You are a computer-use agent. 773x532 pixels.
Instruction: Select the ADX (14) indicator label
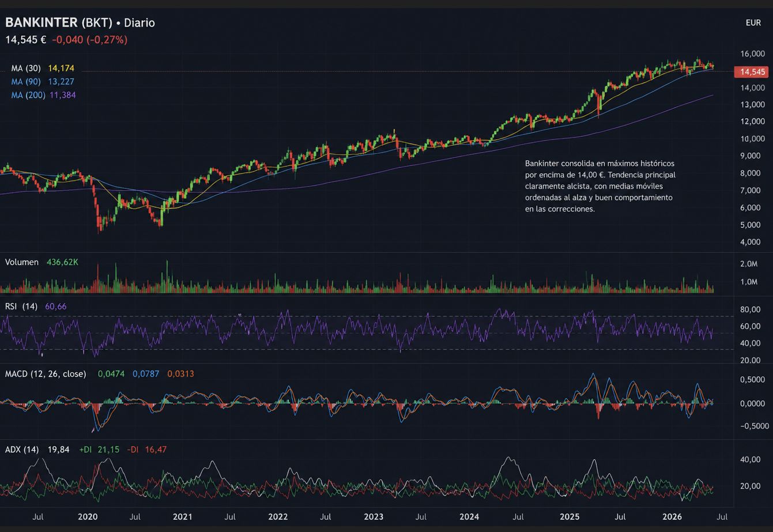22,450
